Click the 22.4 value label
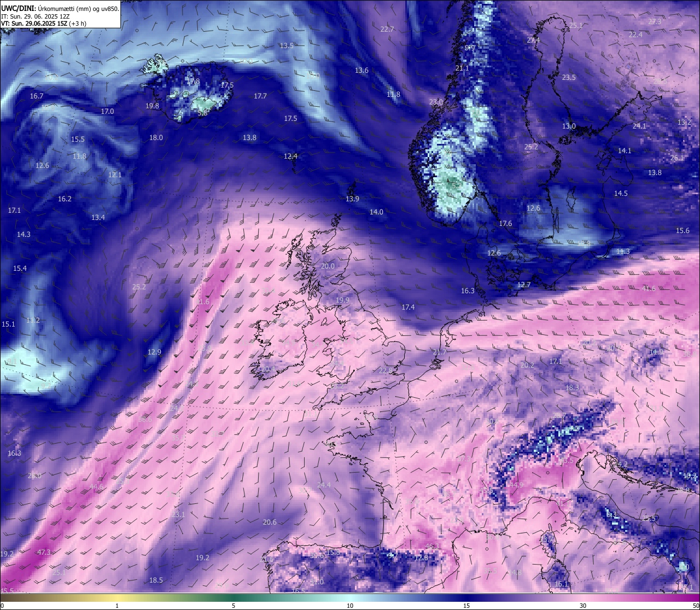 coord(635,34)
